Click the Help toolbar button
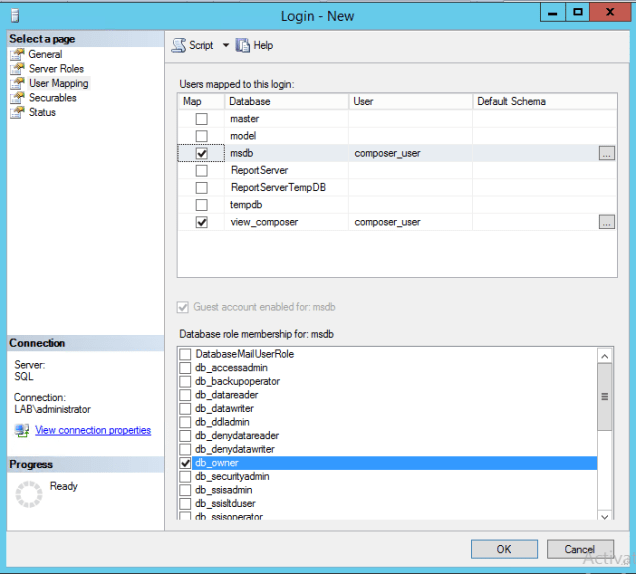 tap(255, 45)
